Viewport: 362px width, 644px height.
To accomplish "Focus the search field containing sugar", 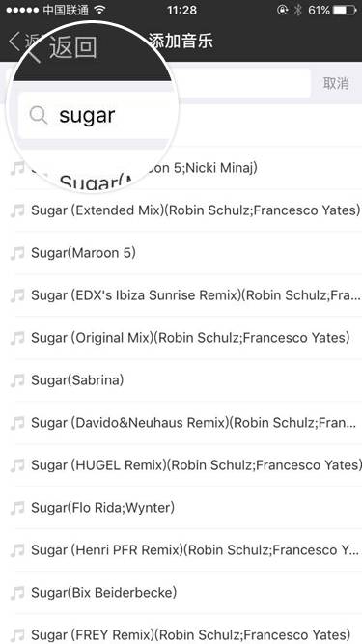I will [158, 83].
